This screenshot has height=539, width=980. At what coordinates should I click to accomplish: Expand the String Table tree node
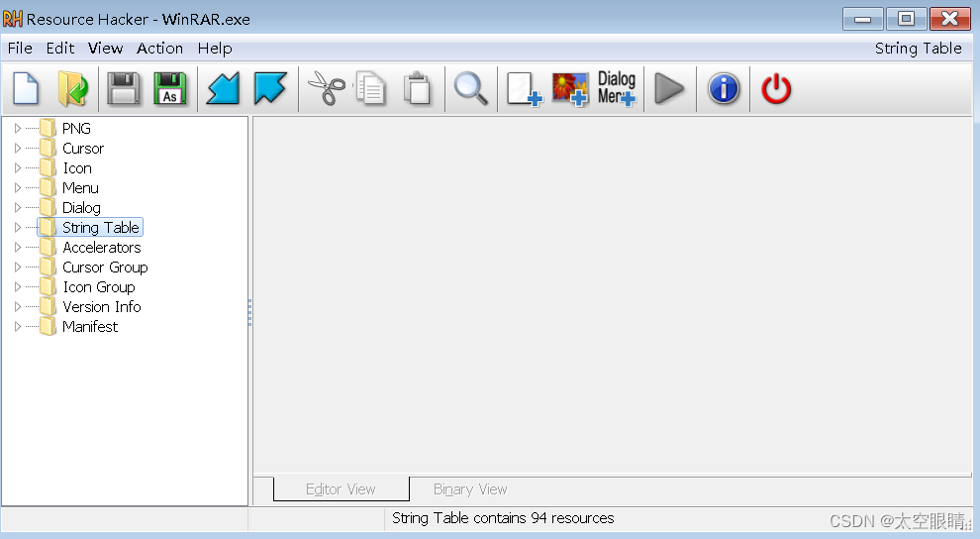tap(18, 228)
